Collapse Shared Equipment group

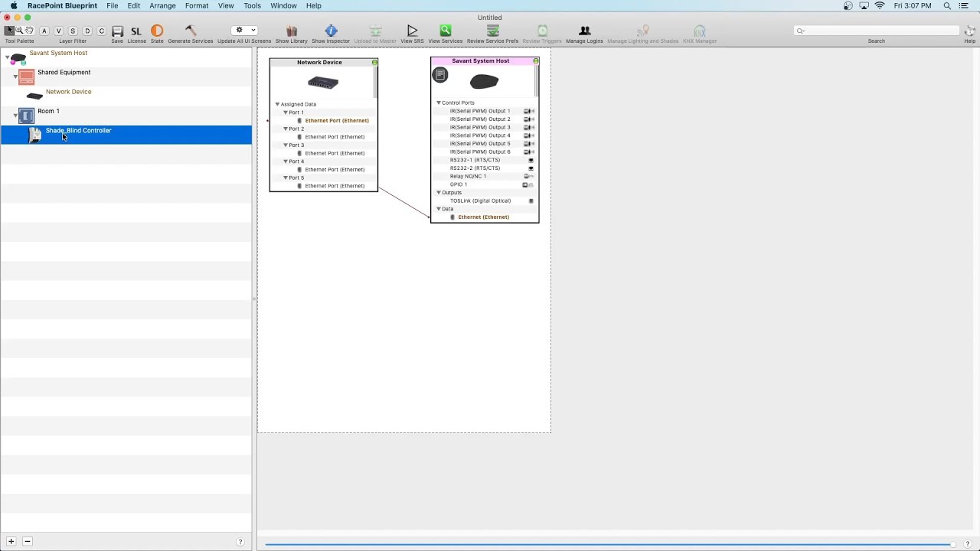coord(15,77)
